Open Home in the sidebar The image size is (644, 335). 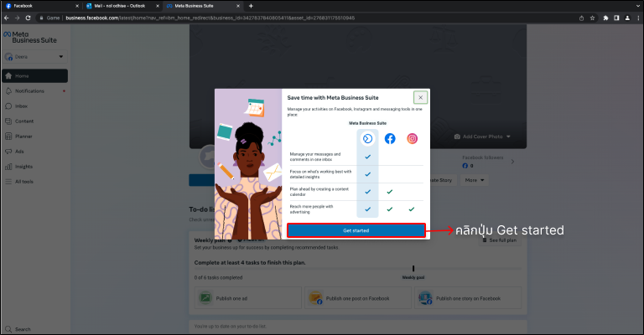click(x=35, y=76)
